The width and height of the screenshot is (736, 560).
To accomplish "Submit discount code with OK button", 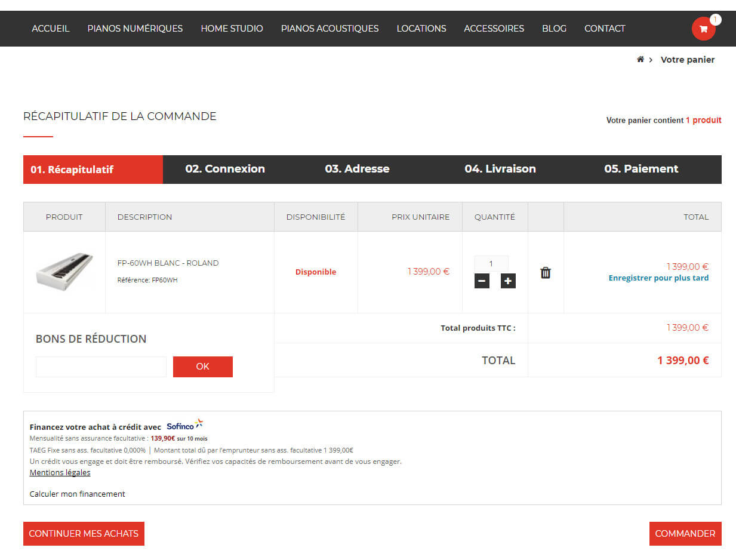I will coord(203,367).
